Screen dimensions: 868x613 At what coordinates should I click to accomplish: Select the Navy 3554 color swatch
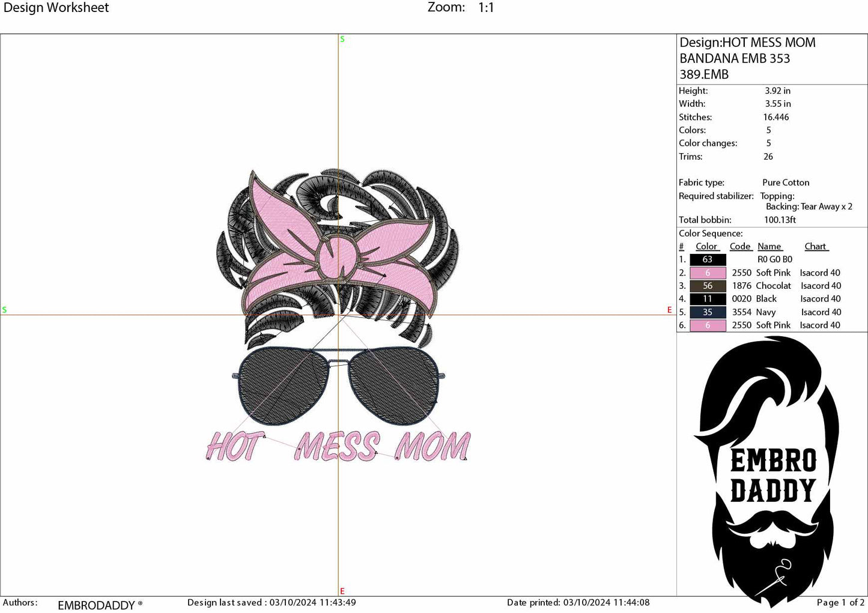[x=708, y=312]
